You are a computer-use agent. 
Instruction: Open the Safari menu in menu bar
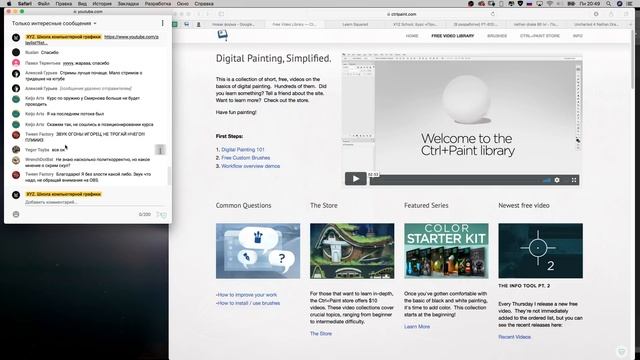pyautogui.click(x=25, y=4)
